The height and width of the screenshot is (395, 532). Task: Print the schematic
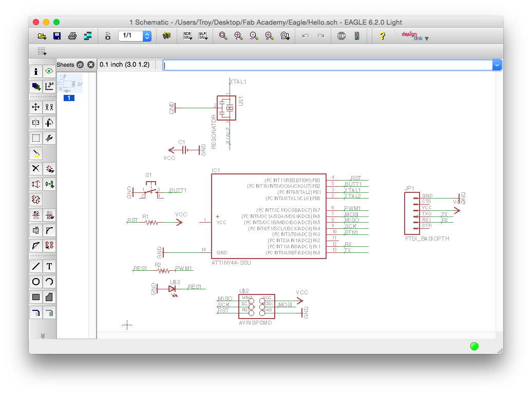tap(72, 36)
